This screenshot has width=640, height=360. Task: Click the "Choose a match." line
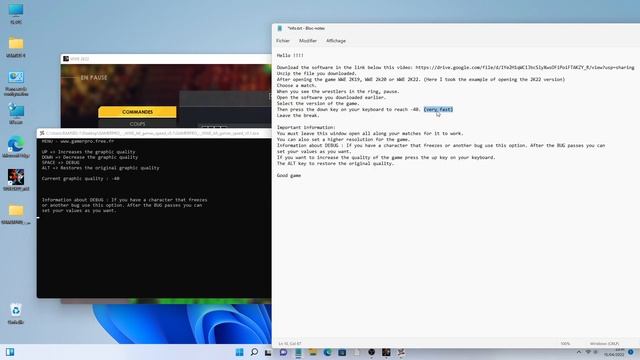297,85
